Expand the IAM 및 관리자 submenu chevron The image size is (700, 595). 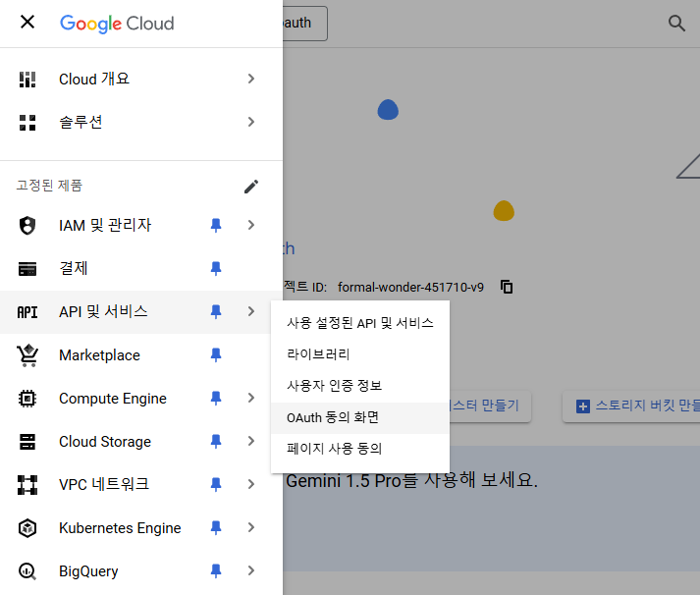pyautogui.click(x=251, y=225)
